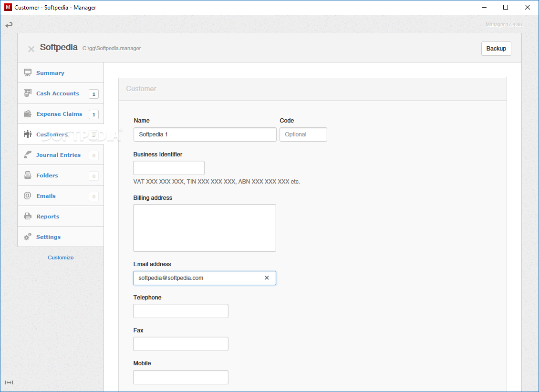Viewport: 539px width, 392px height.
Task: Close the Manager window
Action: [528, 7]
